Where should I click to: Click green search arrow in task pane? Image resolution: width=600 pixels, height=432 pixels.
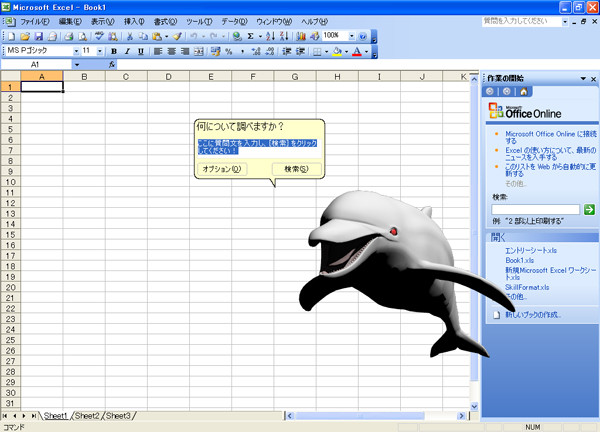589,209
